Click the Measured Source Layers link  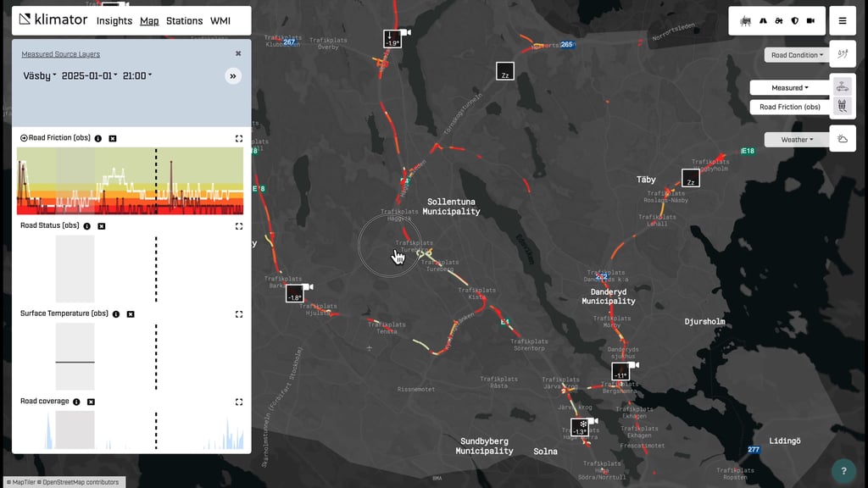[60, 53]
